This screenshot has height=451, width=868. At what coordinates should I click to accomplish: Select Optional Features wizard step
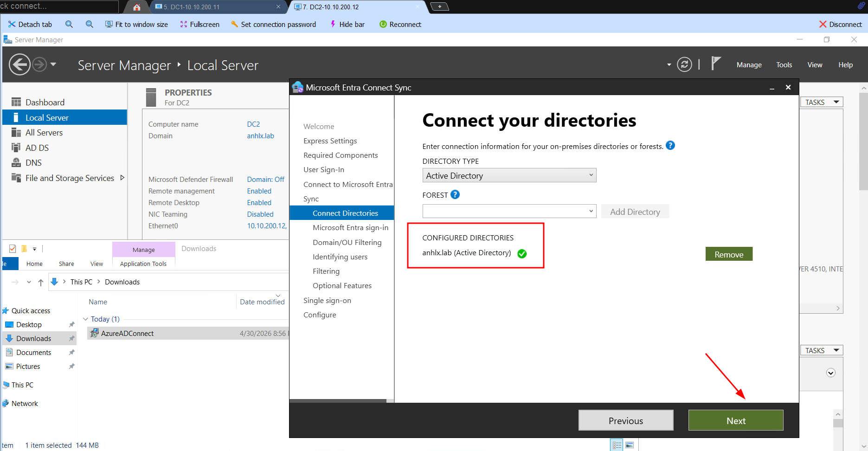point(342,286)
